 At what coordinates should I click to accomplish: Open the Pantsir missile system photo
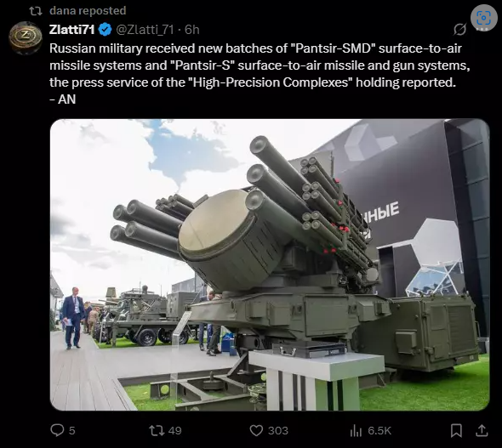point(270,264)
